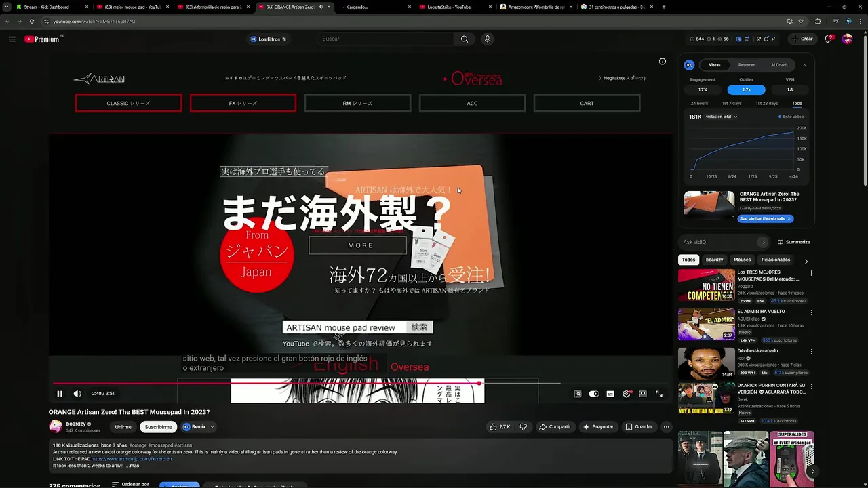Click Suscribirme button

[158, 427]
